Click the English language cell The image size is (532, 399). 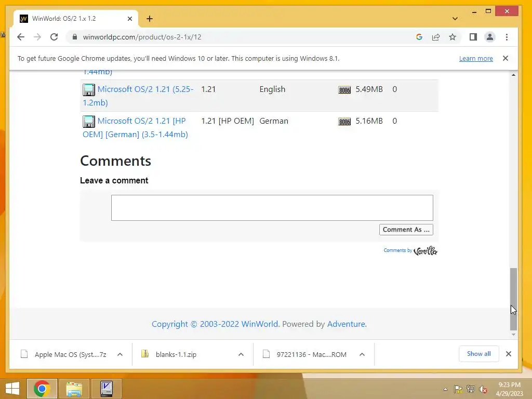[x=272, y=89]
